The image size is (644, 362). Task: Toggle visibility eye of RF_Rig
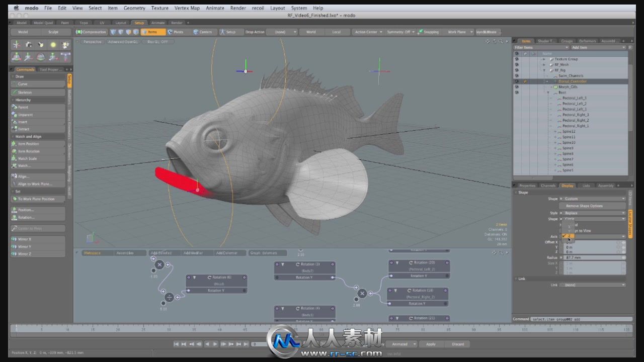tap(517, 70)
